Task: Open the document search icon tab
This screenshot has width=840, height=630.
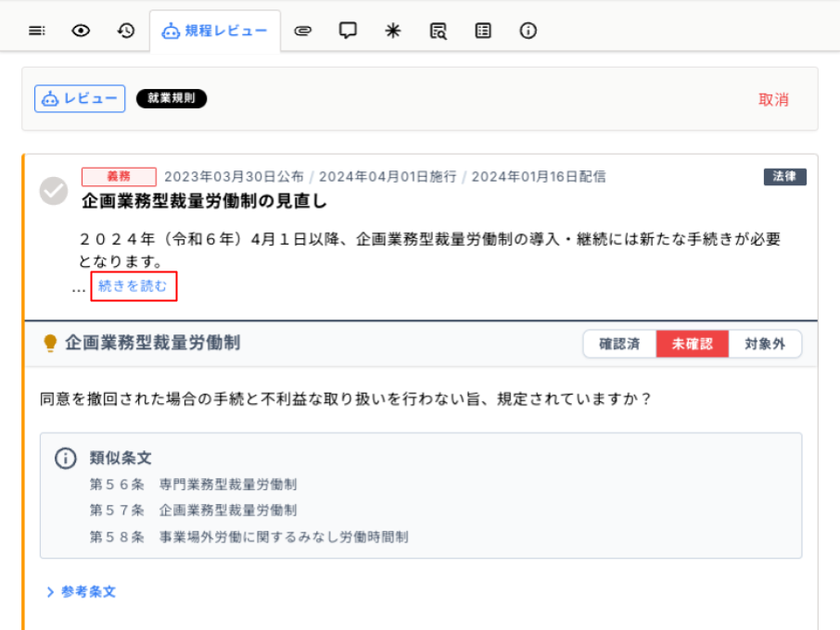Action: click(x=439, y=31)
